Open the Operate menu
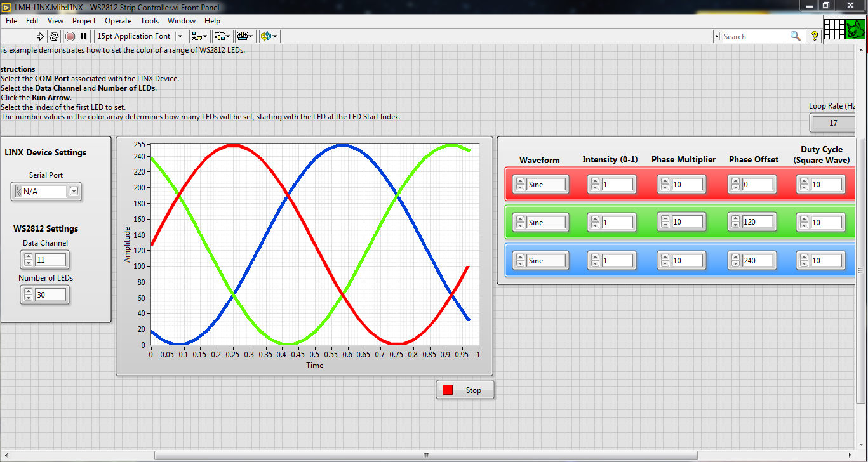The width and height of the screenshot is (868, 462). [118, 20]
